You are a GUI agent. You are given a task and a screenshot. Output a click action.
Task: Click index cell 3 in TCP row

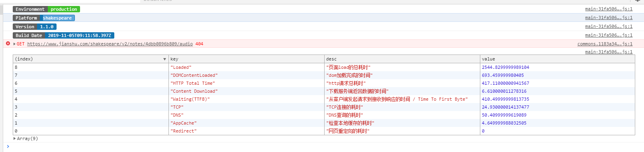(x=91, y=107)
